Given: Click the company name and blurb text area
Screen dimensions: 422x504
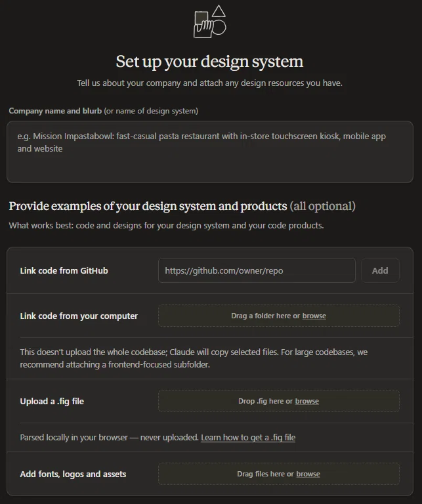Looking at the screenshot, I should [210, 152].
